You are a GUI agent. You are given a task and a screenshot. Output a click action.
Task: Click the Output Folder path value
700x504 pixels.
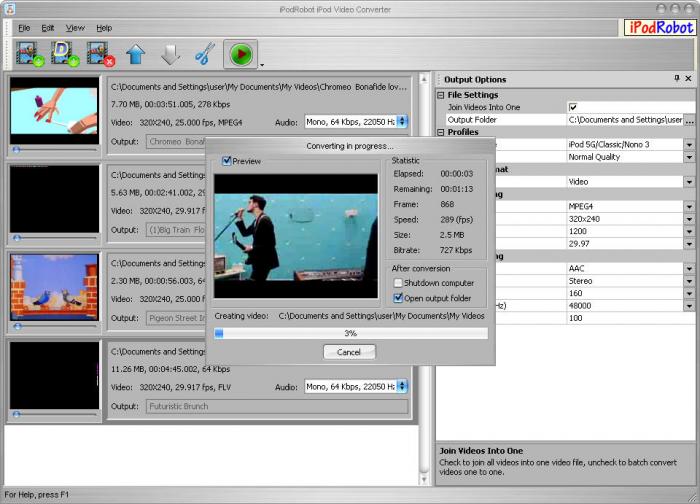point(625,120)
